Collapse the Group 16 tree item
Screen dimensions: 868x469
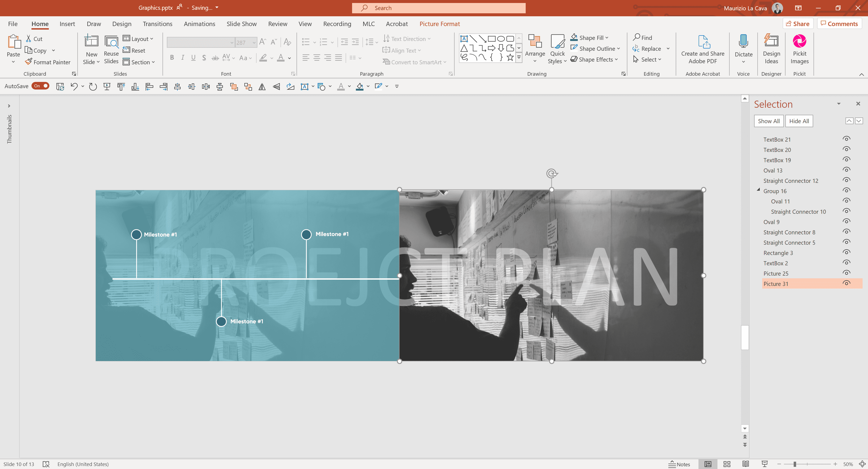[758, 190]
